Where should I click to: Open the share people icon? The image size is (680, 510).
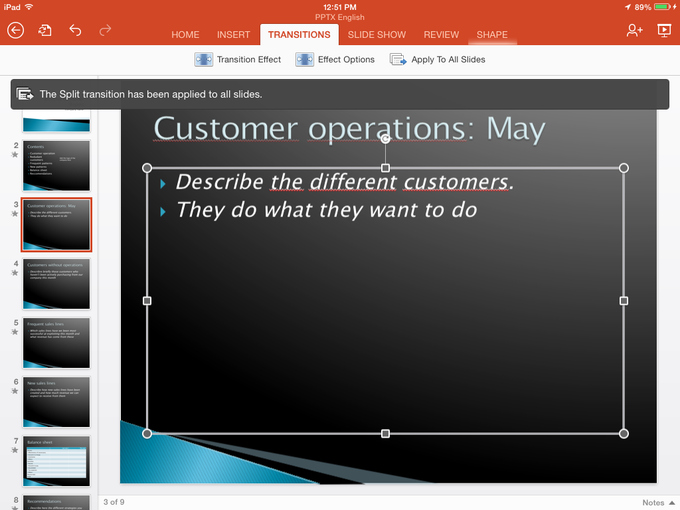634,30
